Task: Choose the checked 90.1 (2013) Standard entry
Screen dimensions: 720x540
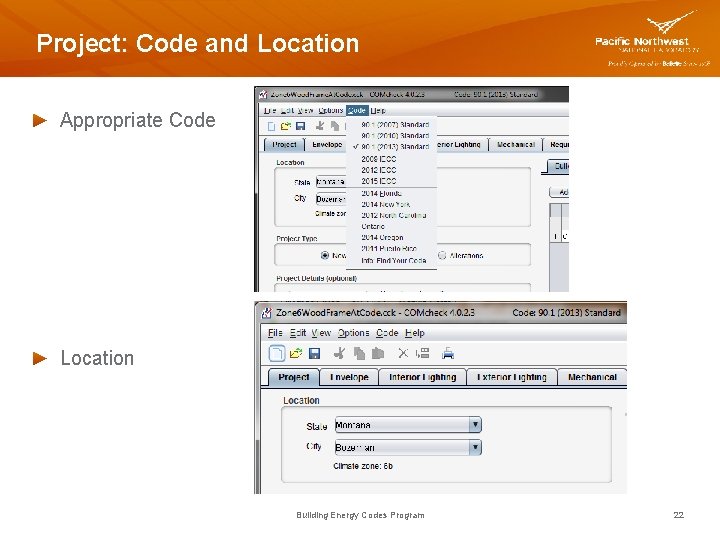Action: click(x=391, y=147)
